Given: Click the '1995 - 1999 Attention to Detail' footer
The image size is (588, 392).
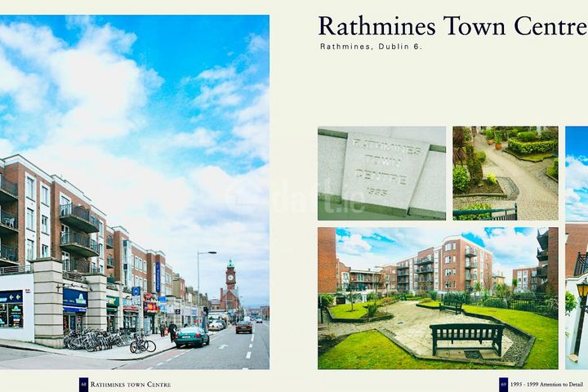Looking at the screenshot, I should point(546,385).
